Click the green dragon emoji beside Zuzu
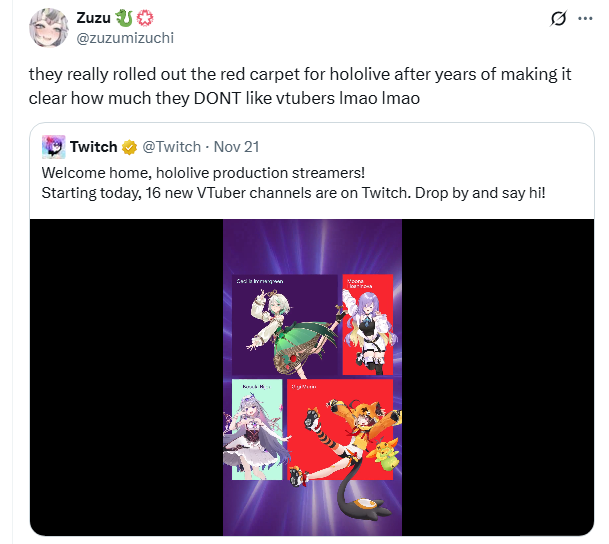The height and width of the screenshot is (544, 609). (125, 17)
